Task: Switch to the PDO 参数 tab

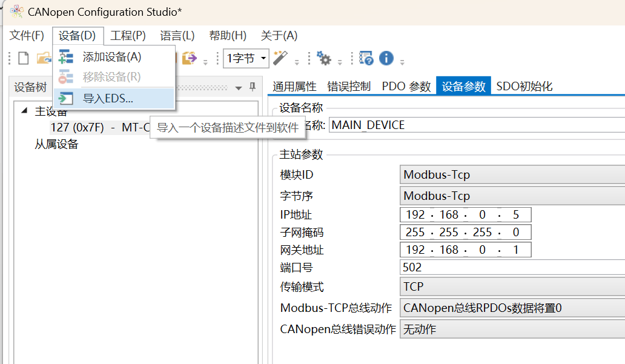Action: click(x=406, y=86)
